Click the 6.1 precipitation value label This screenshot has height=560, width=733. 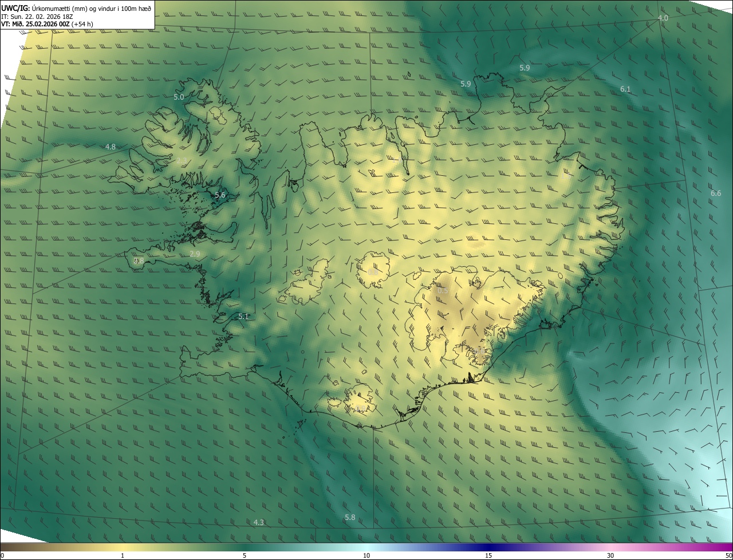coord(625,89)
